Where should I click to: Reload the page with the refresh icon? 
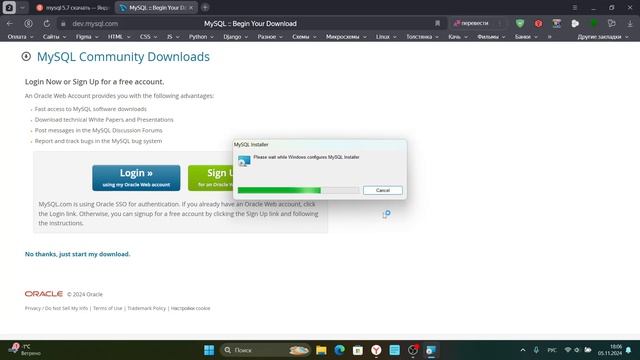(47, 24)
